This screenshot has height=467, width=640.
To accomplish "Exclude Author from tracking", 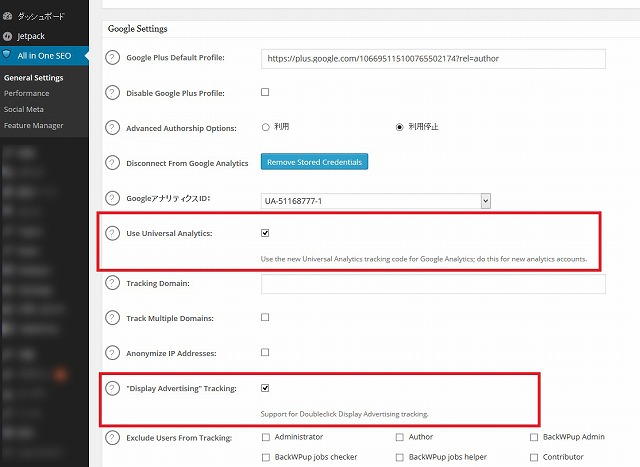I will [400, 437].
